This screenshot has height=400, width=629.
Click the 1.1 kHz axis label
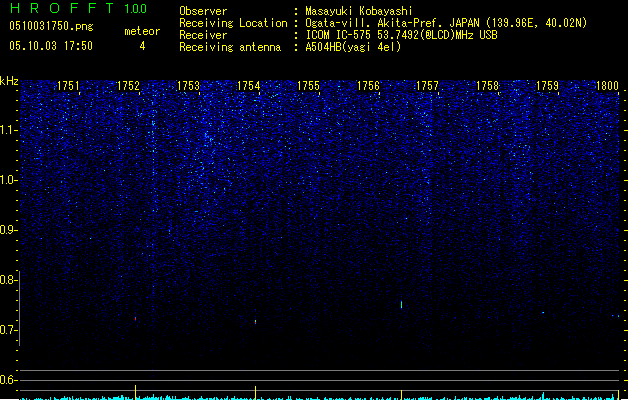click(x=8, y=130)
